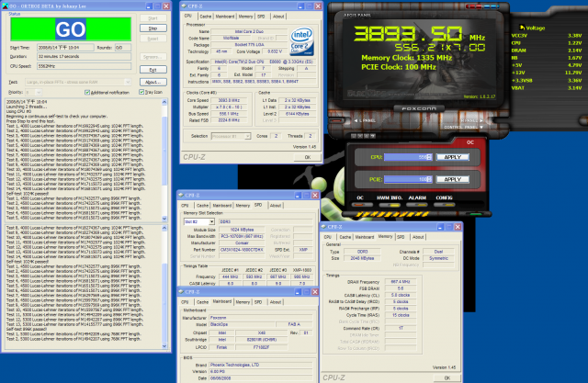Click the Duration field showing 32 minutes
This screenshot has width=588, height=383.
84,57
